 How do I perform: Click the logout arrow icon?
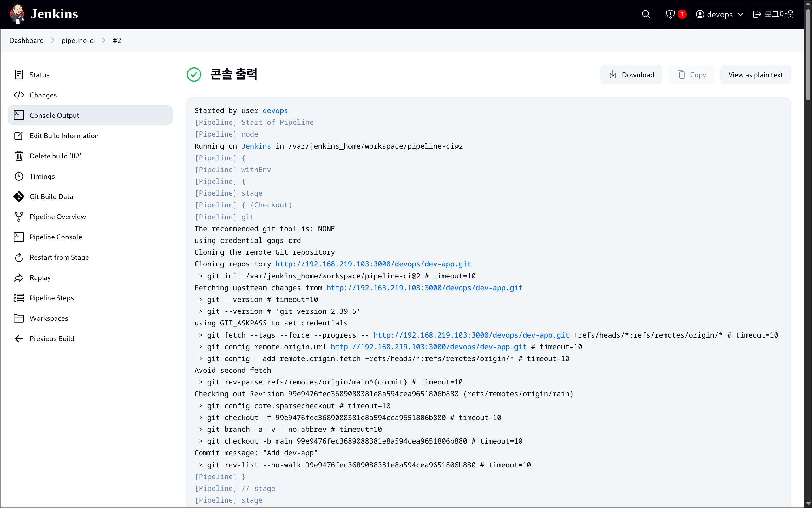tap(756, 14)
